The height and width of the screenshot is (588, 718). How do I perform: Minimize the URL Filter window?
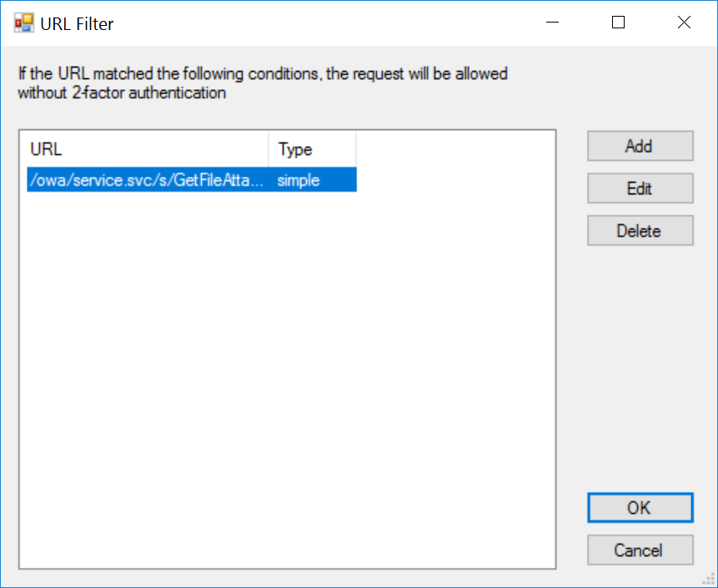point(552,23)
